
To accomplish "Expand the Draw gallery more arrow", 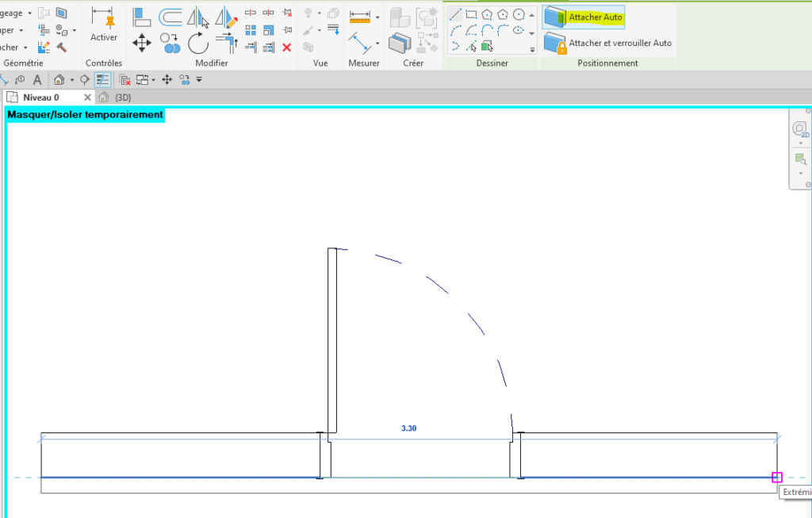I will [532, 49].
